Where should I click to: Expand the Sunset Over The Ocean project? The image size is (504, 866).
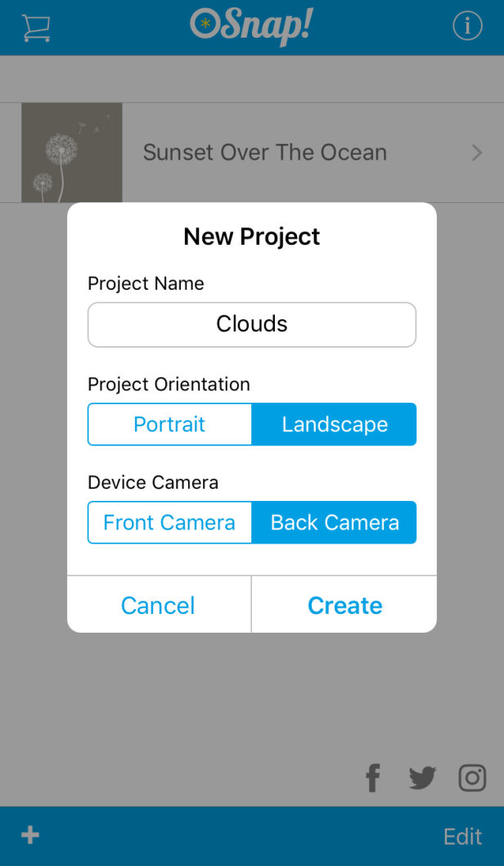coord(479,152)
